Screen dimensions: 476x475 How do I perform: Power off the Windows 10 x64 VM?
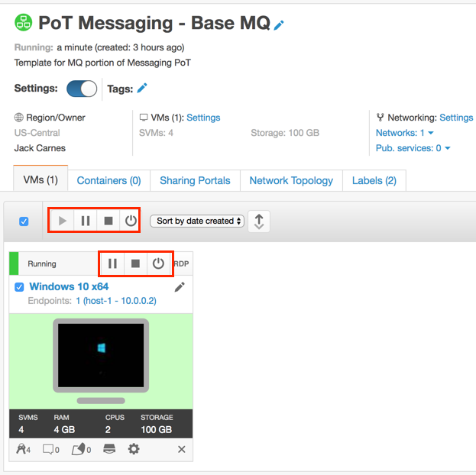[158, 263]
